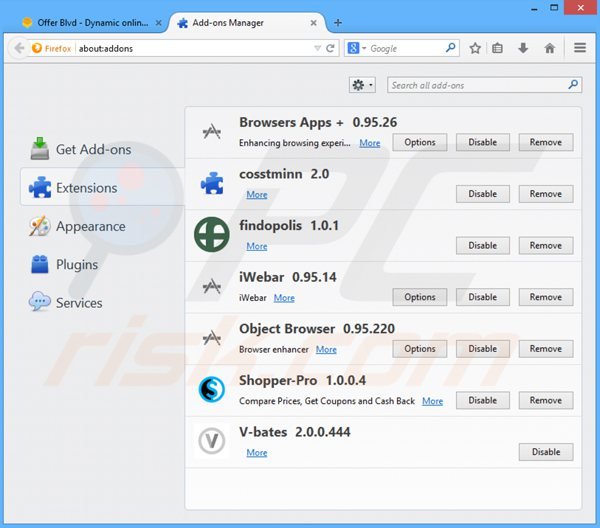Open the Appearance category
The image size is (600, 528).
[77, 226]
